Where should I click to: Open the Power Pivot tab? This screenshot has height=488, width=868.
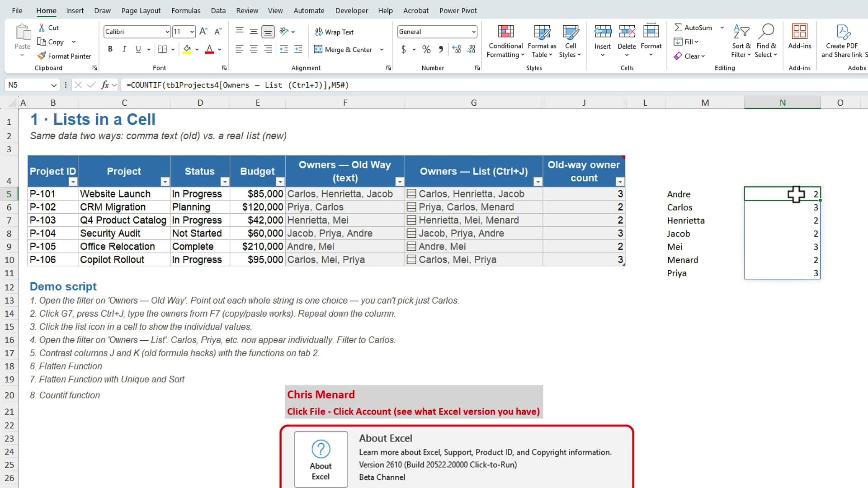point(458,10)
